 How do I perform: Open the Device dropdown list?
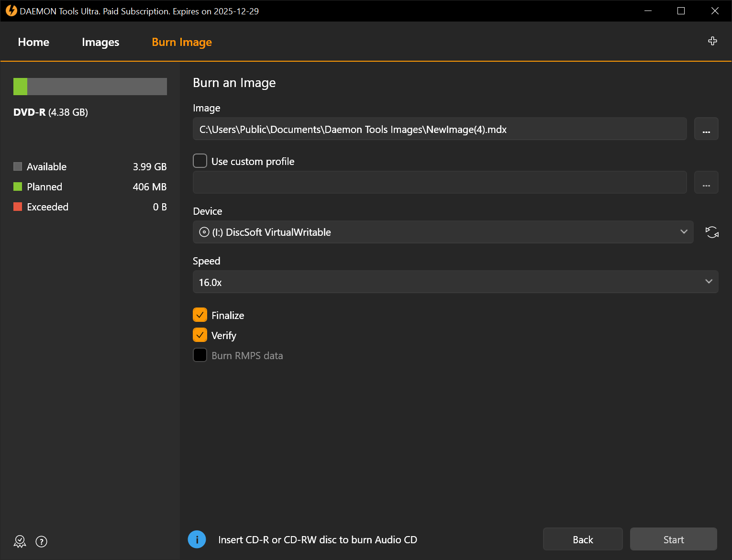click(443, 232)
